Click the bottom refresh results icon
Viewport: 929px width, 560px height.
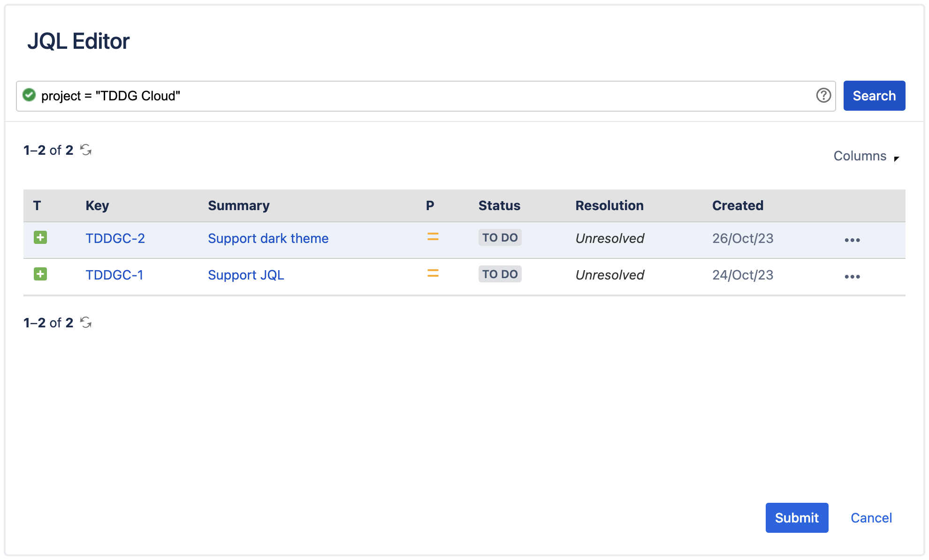(x=86, y=323)
